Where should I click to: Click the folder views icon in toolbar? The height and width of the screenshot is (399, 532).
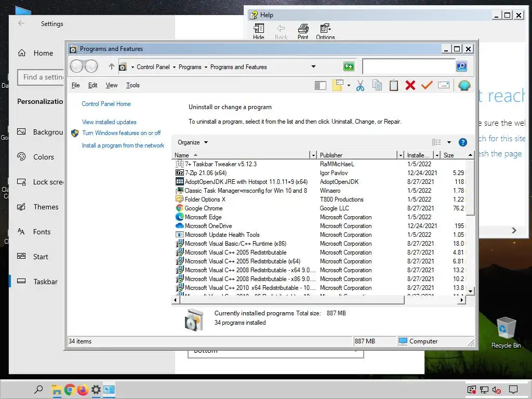[338, 85]
